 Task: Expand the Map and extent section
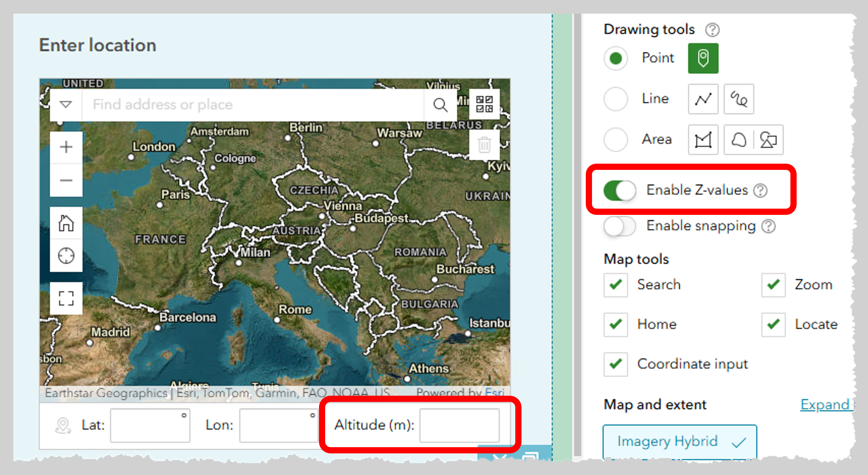click(x=825, y=404)
